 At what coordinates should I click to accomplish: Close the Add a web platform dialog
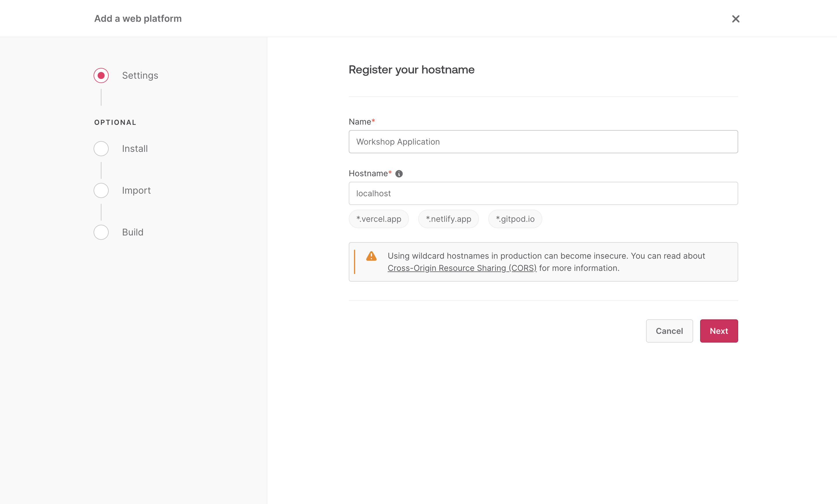[736, 19]
